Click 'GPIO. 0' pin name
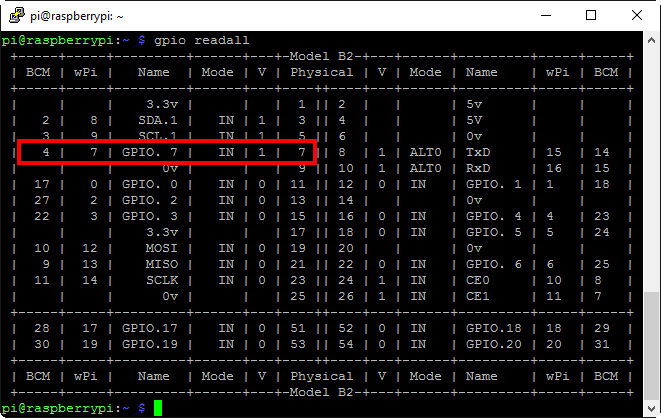The height and width of the screenshot is (418, 661). click(150, 184)
